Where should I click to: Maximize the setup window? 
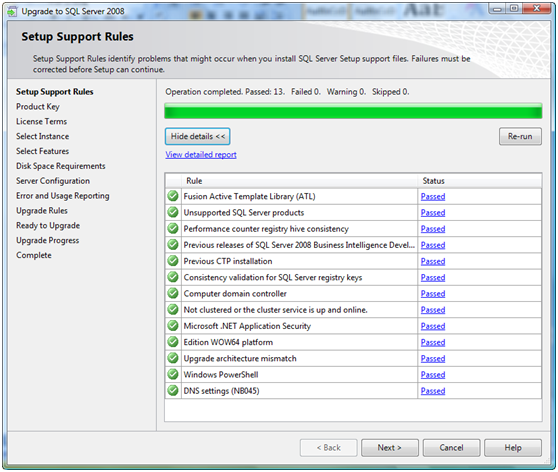tap(514, 8)
